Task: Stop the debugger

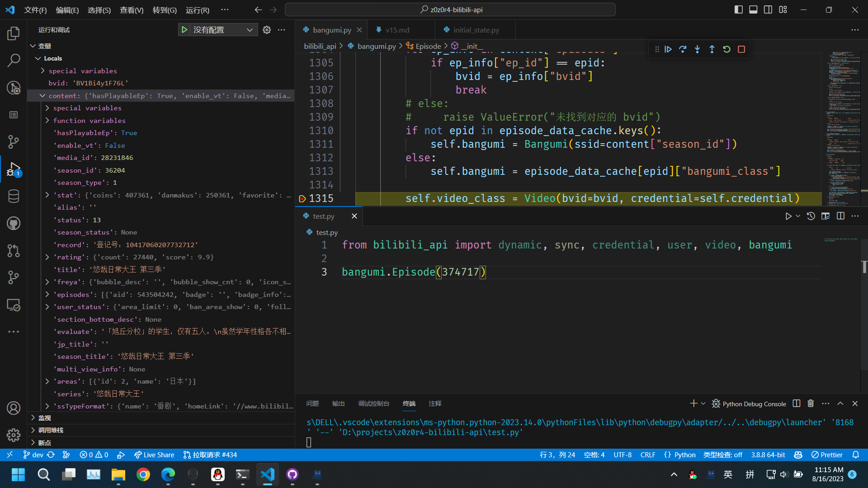Action: [741, 49]
